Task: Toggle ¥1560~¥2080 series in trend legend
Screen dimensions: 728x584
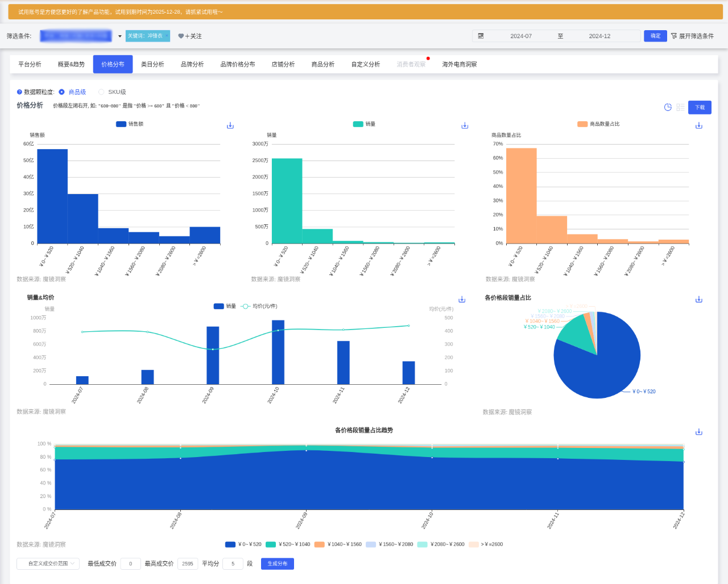Action: tap(390, 544)
